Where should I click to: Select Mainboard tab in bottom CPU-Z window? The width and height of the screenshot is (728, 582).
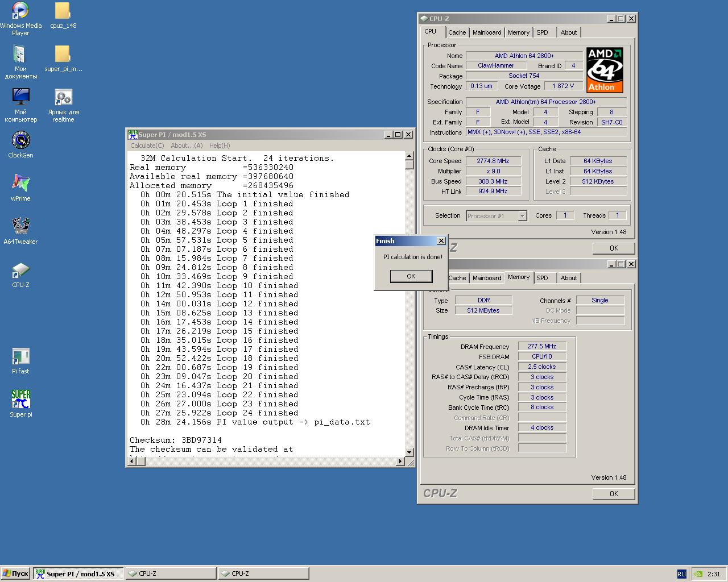(487, 278)
